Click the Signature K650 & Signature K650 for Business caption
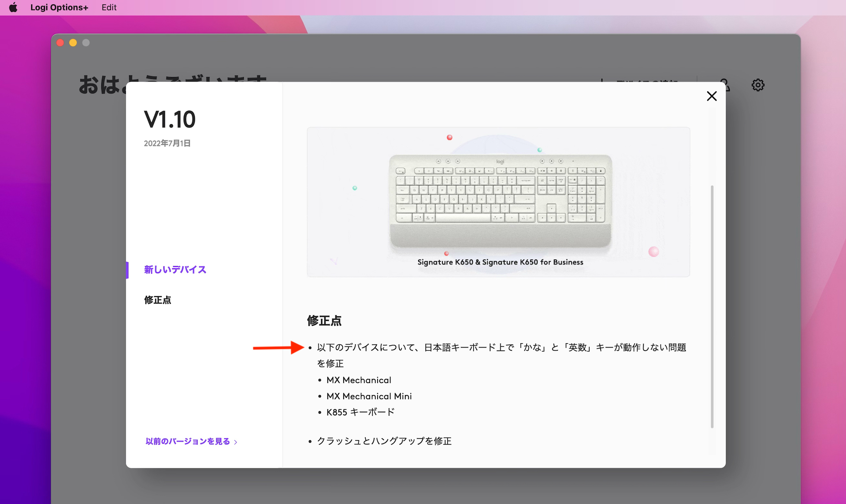846x504 pixels. click(500, 262)
